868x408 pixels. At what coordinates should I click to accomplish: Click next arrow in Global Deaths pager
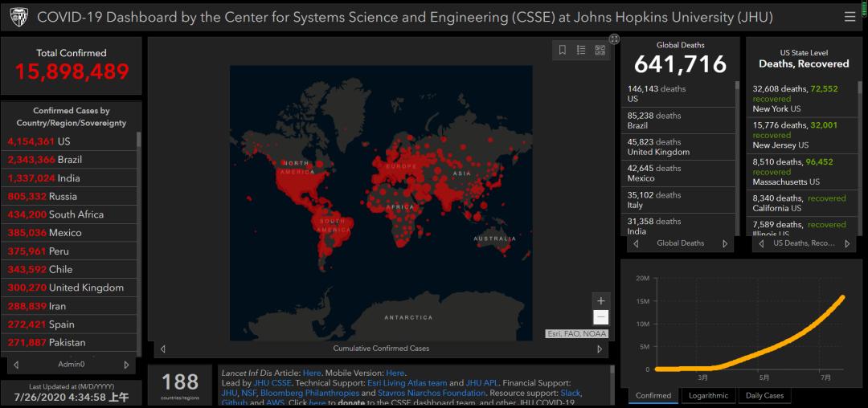(725, 243)
